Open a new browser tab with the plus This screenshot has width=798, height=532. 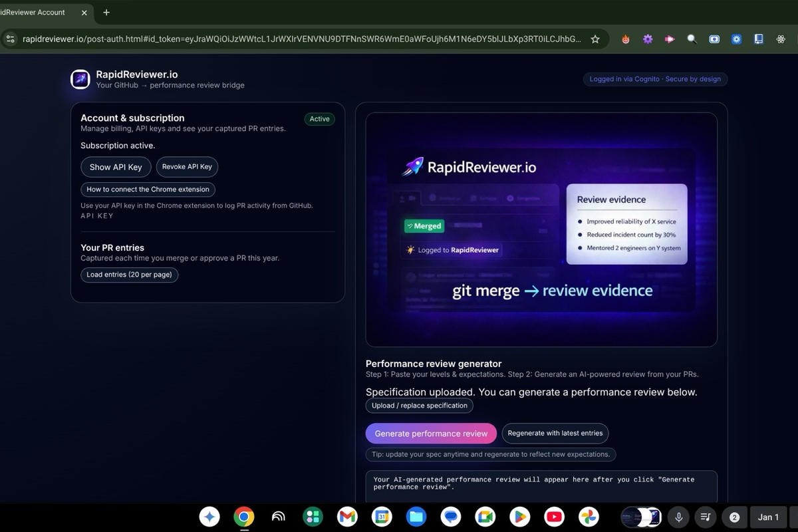click(x=106, y=12)
